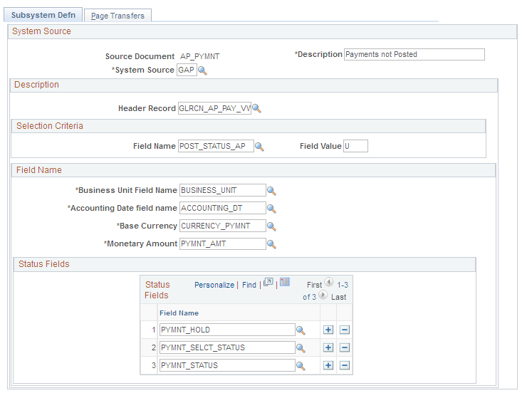Edit status field row 2 PYMNT_SELCT_STATUS
This screenshot has height=398, width=532.
coord(227,347)
